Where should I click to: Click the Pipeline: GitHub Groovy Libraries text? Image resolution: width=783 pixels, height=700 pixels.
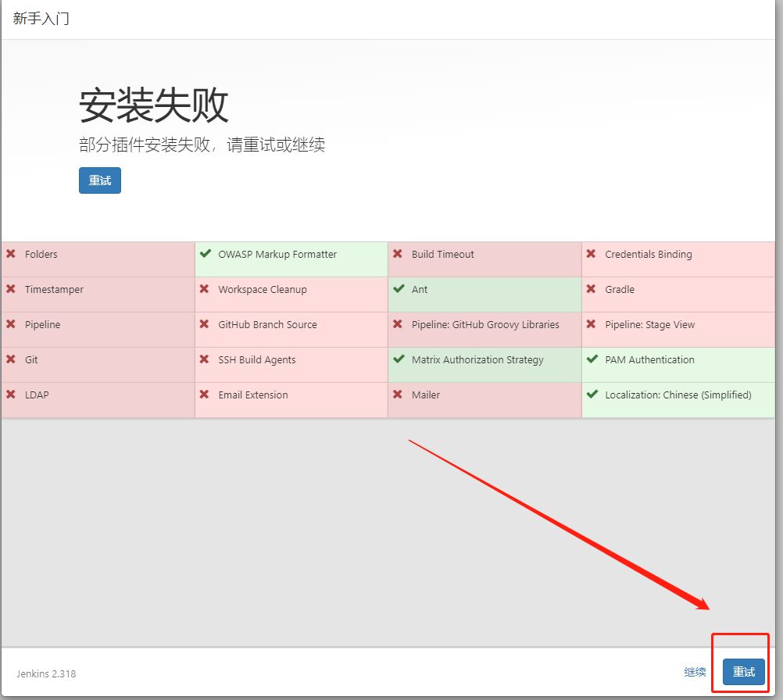coord(484,324)
